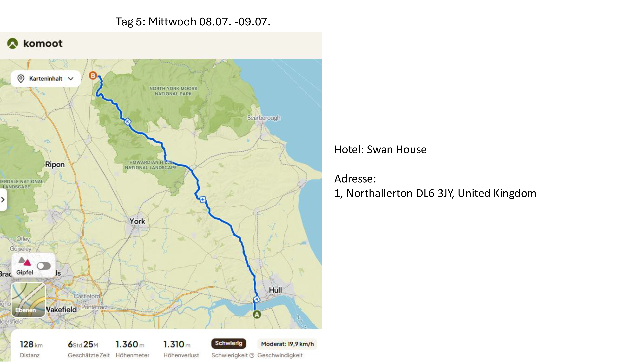Click the Scarborough label on map

point(264,118)
